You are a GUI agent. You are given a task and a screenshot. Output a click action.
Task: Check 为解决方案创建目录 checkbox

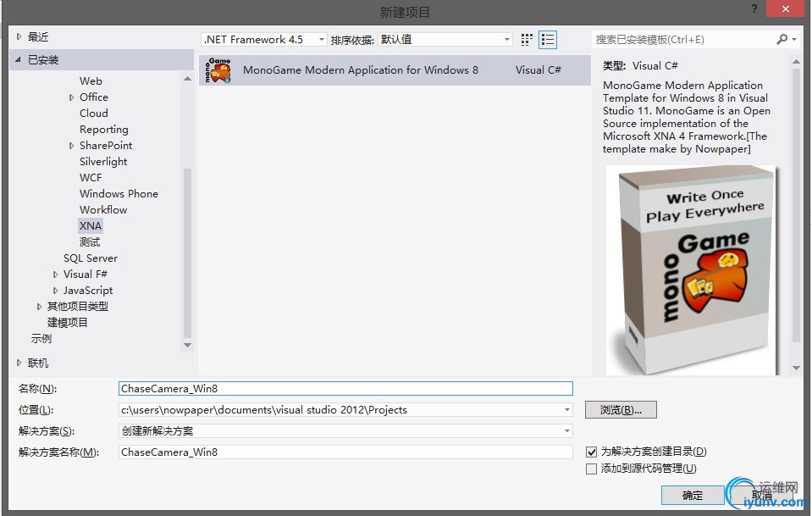(x=591, y=452)
